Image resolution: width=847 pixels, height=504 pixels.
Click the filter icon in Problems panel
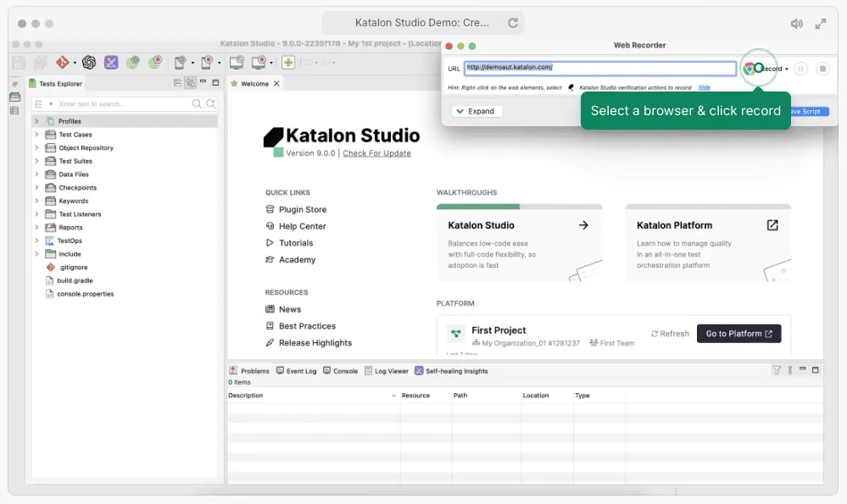coord(777,370)
